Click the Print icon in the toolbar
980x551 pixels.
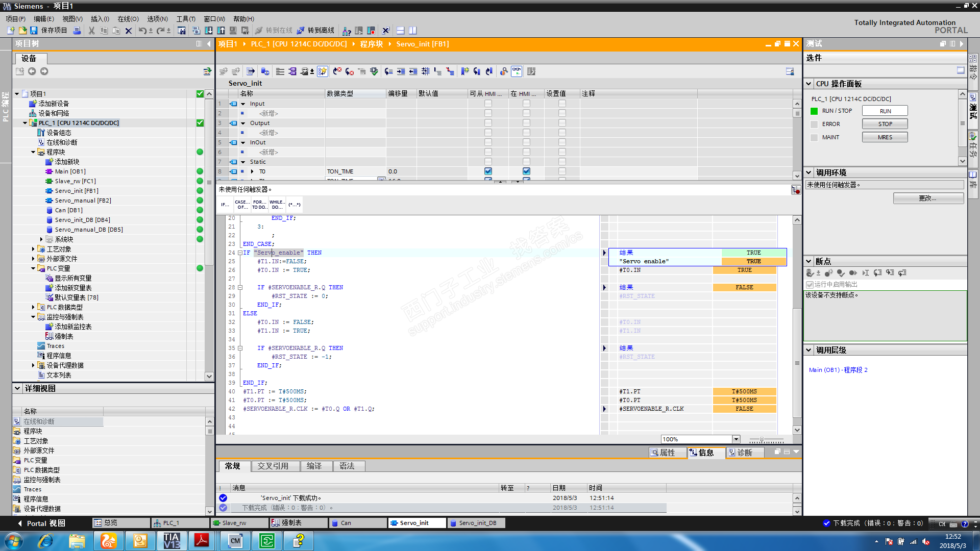[x=77, y=31]
